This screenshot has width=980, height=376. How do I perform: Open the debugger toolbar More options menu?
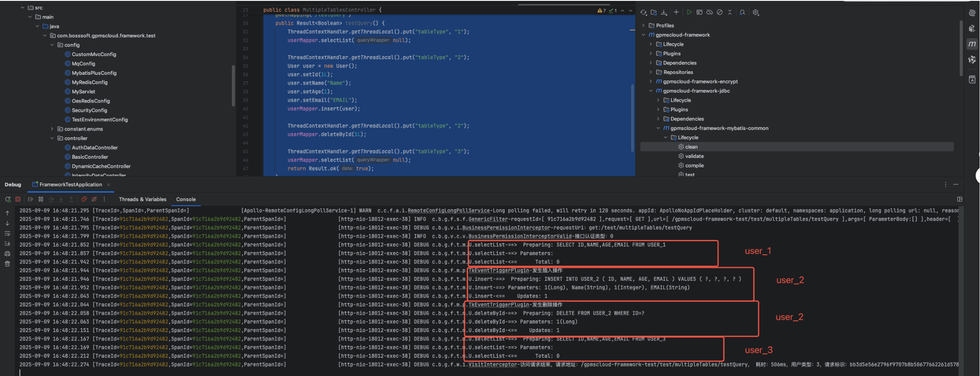point(104,199)
